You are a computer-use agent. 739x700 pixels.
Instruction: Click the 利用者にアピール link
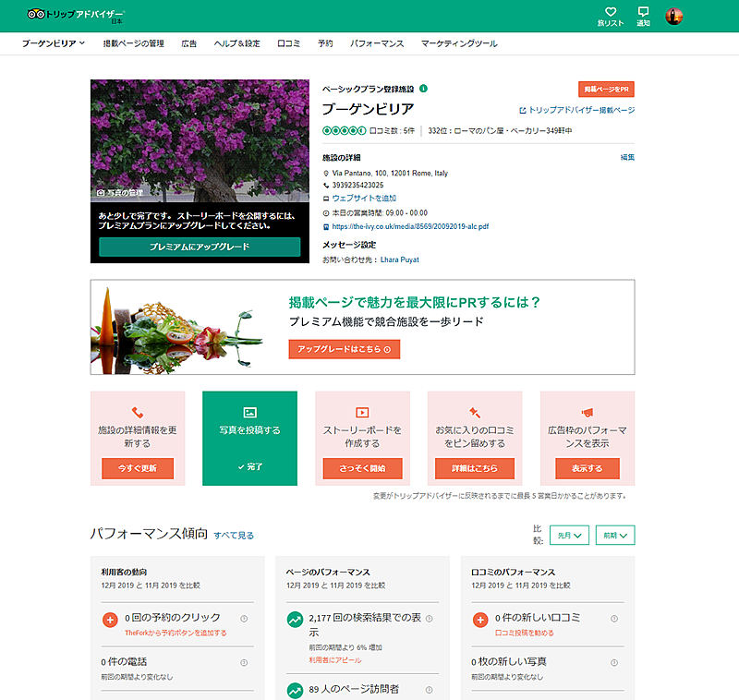[335, 660]
